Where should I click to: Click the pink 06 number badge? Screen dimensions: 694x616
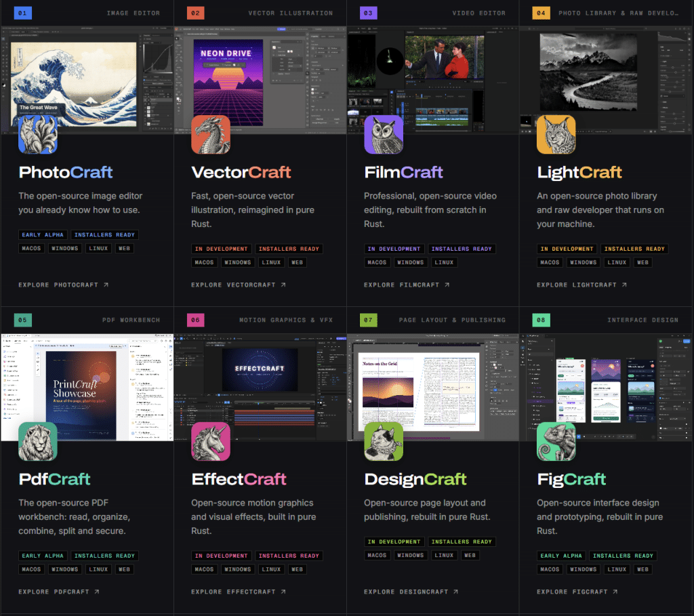(196, 320)
